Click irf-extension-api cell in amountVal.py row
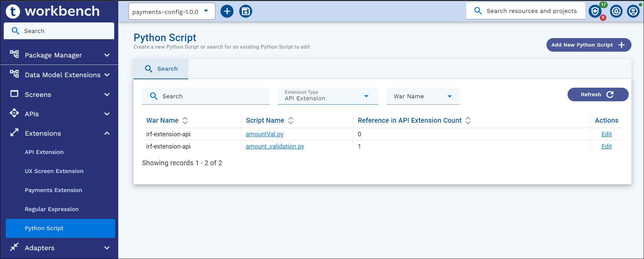Screen dimensions: 644x259 pos(168,134)
